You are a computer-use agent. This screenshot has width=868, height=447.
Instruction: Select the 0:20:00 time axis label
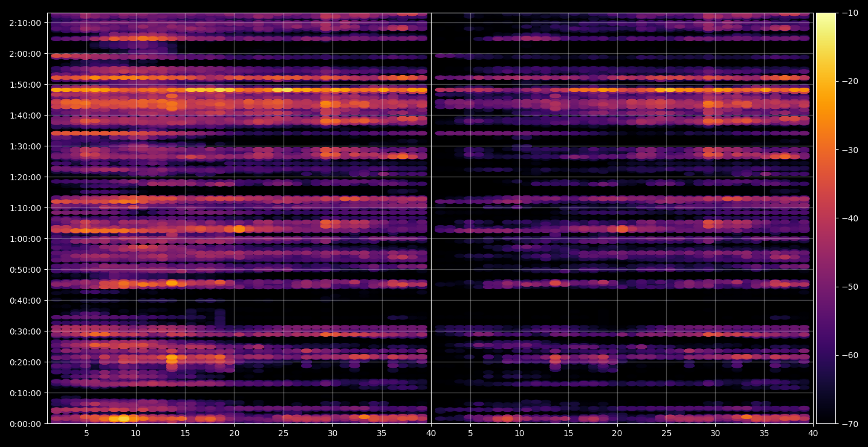(x=25, y=362)
